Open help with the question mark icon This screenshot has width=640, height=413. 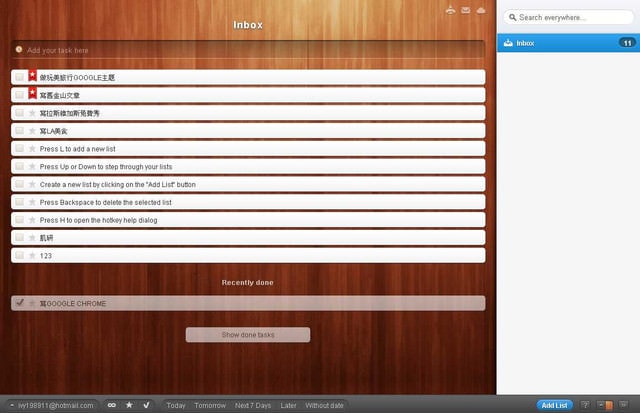[585, 405]
